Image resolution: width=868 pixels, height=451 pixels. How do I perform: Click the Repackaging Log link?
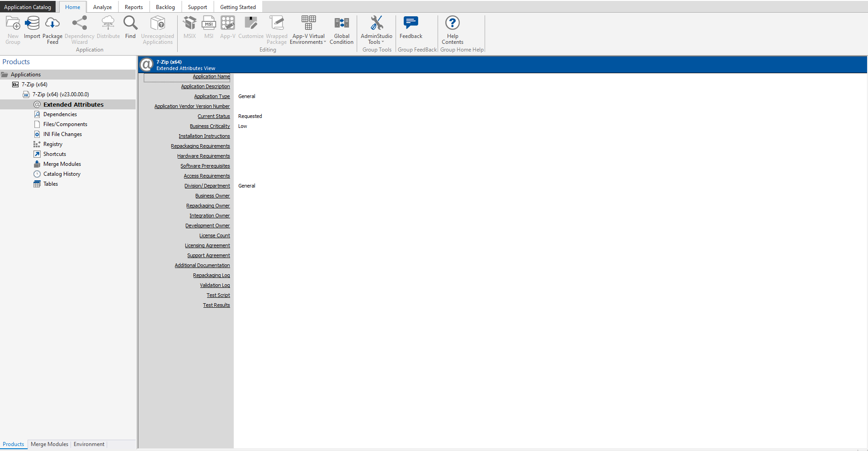(x=212, y=276)
